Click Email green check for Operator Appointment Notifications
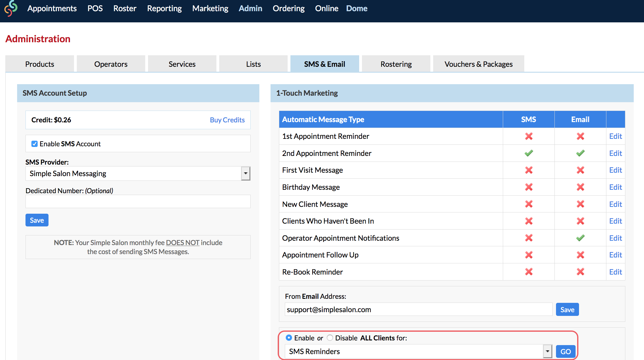This screenshot has height=360, width=644. point(580,238)
